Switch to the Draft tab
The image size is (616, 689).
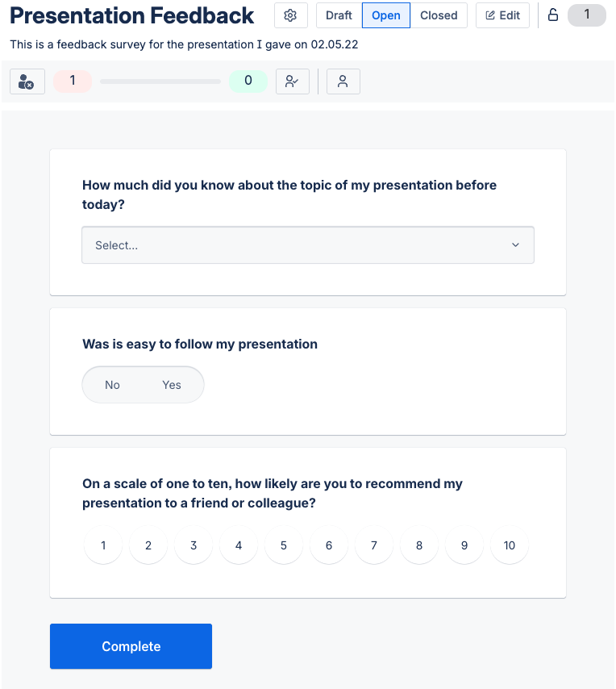pyautogui.click(x=338, y=15)
